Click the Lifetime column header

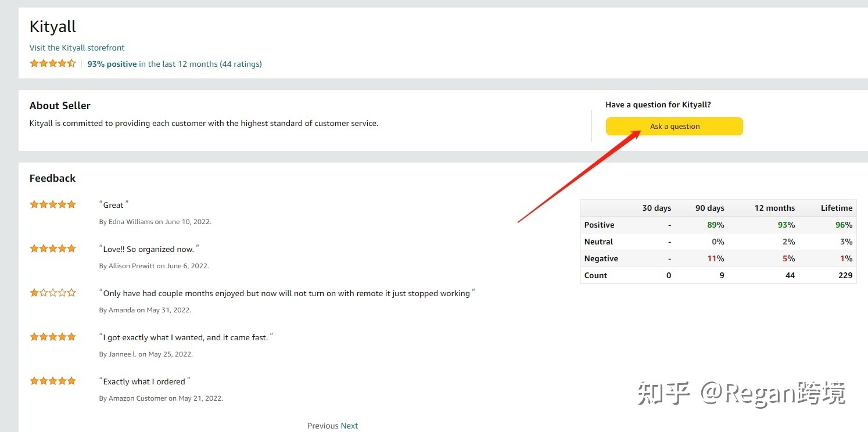coord(837,208)
